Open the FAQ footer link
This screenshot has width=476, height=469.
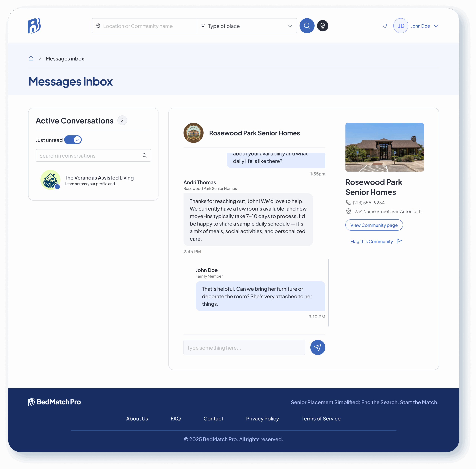click(x=176, y=419)
